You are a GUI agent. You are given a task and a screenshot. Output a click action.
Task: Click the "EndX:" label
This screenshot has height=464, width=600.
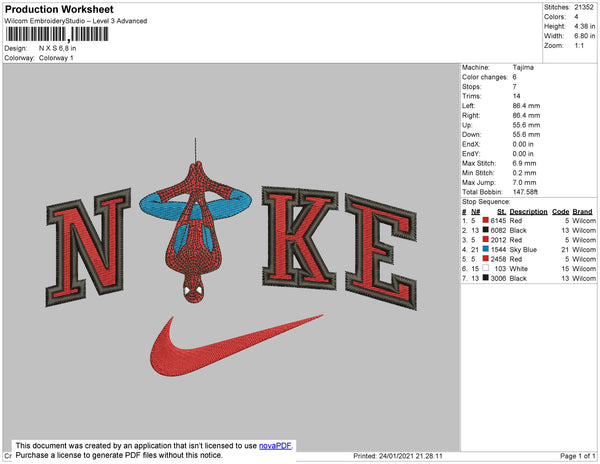pos(471,144)
